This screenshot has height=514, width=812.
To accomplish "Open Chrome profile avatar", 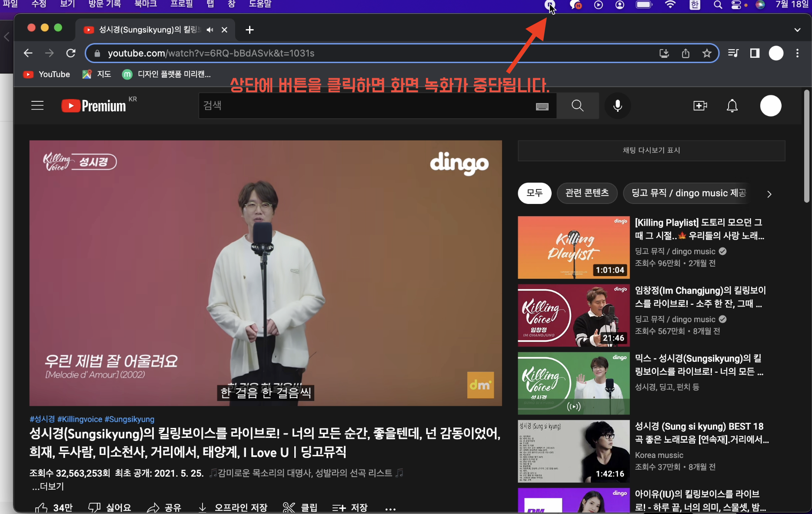I will pos(776,53).
